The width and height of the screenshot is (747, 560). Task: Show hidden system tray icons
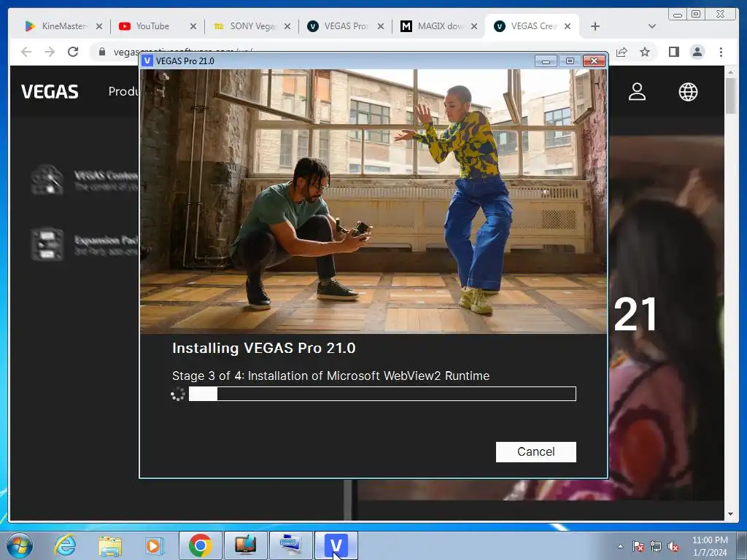pos(620,546)
